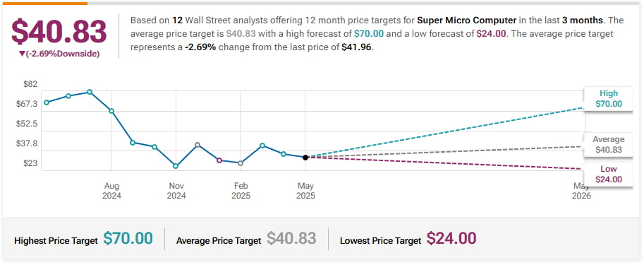Click the large $40.83 price target heading
The height and width of the screenshot is (265, 644).
tap(59, 32)
